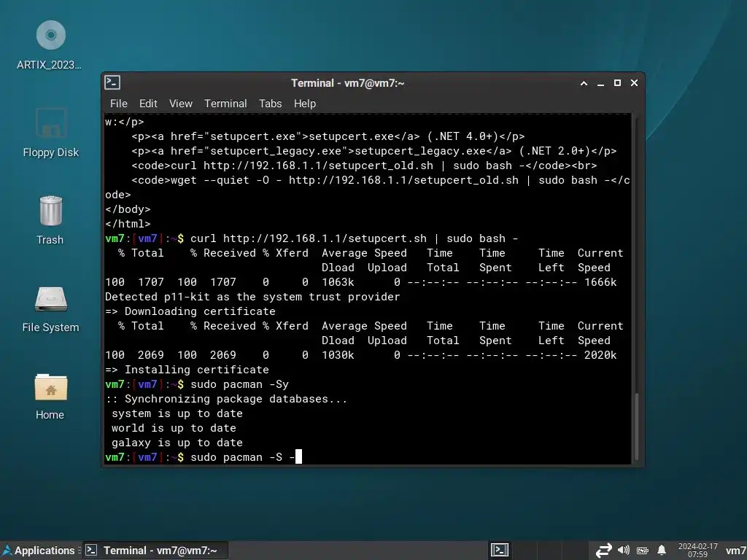
Task: Click the '=> Downloading certificate' line
Action: pos(190,311)
